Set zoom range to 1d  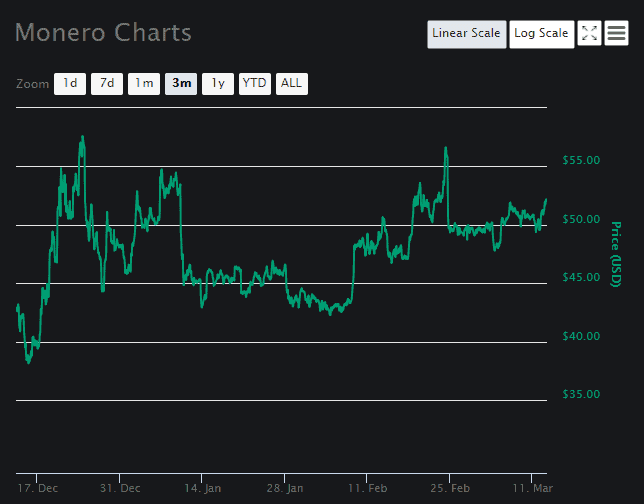[70, 84]
